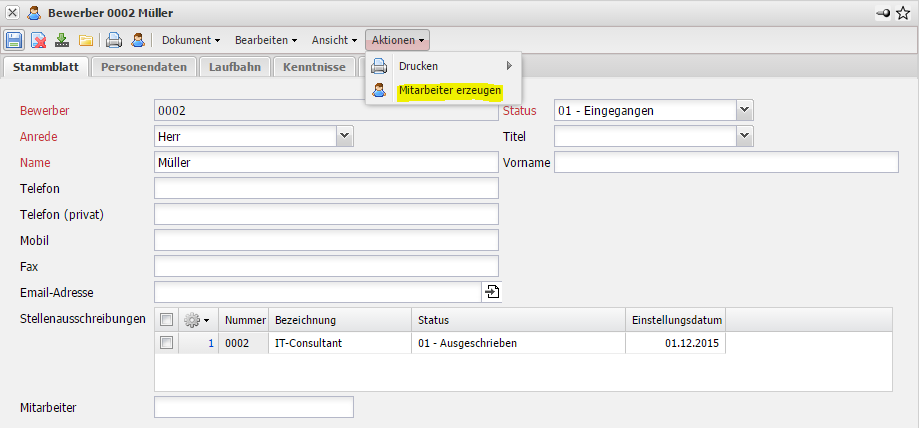Click the blue floppy disk save icon

coord(14,41)
